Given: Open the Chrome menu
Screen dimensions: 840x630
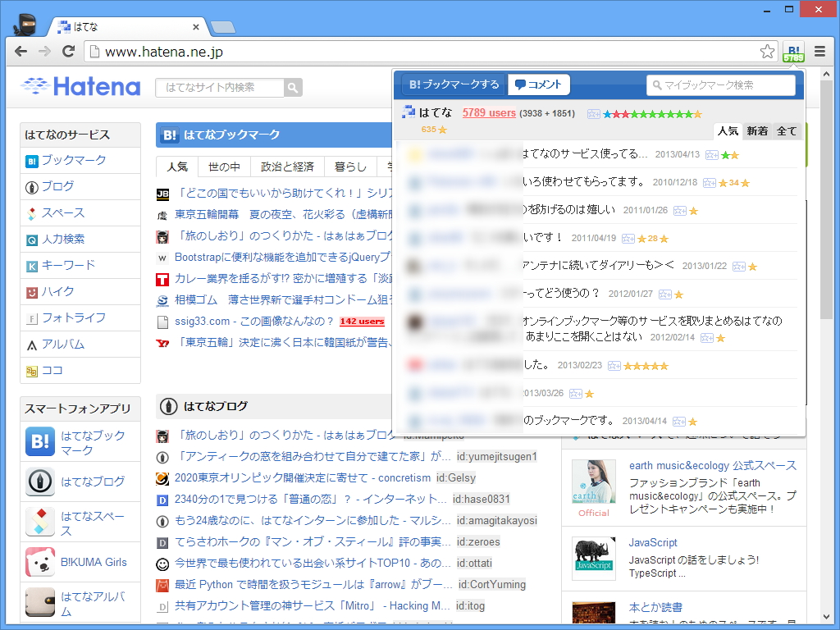Looking at the screenshot, I should tap(819, 51).
